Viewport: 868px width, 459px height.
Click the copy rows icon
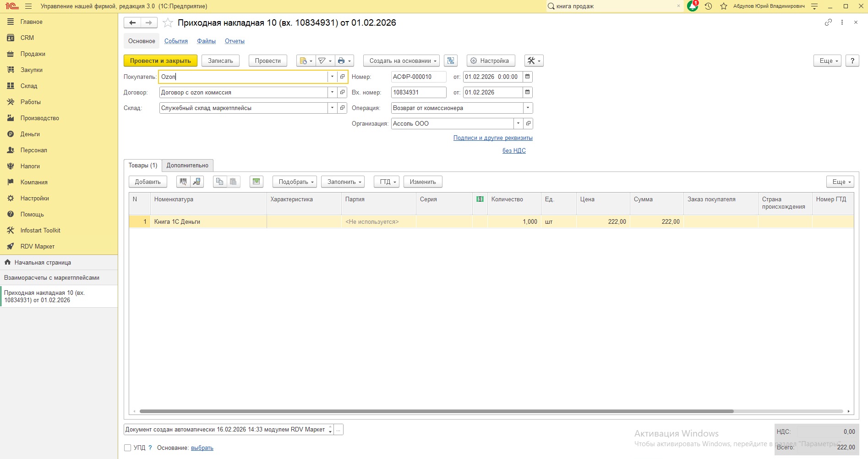(x=220, y=182)
